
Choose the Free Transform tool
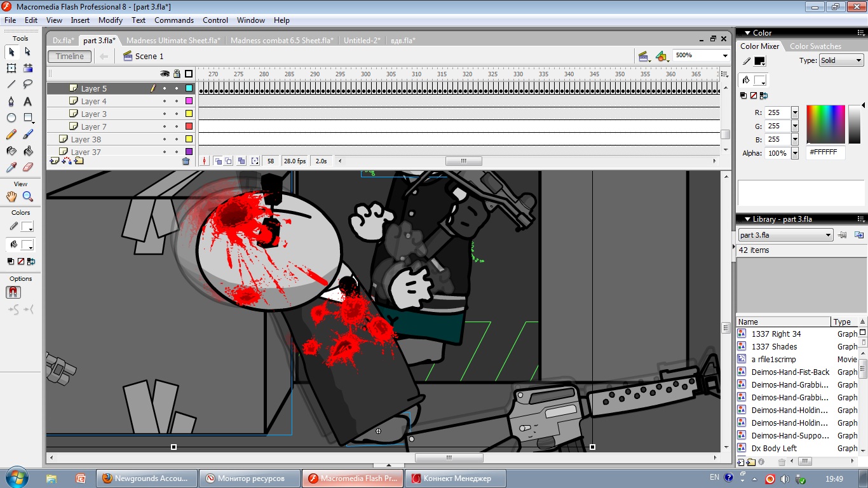pyautogui.click(x=11, y=68)
